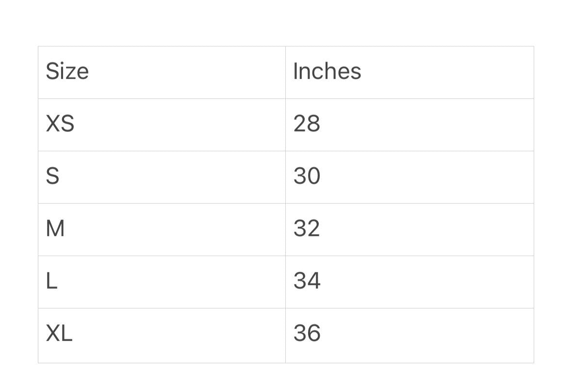Select the XS size cell
Screen dimensions: 572x392
coord(162,125)
